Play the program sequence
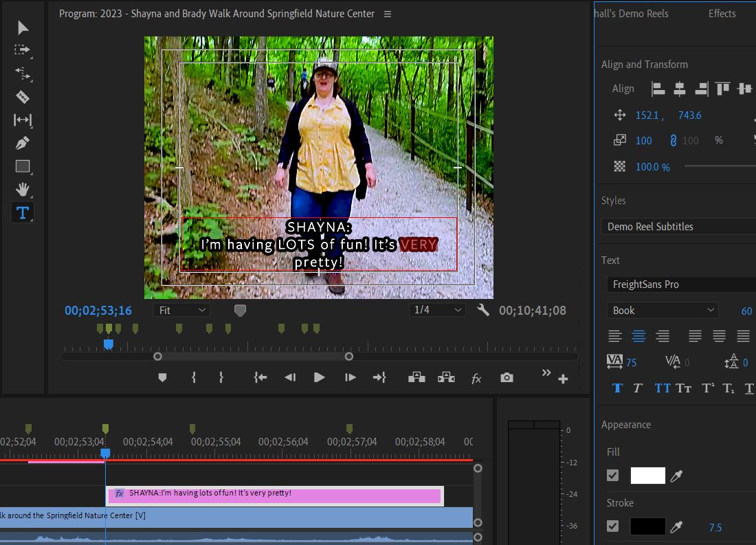 (319, 377)
